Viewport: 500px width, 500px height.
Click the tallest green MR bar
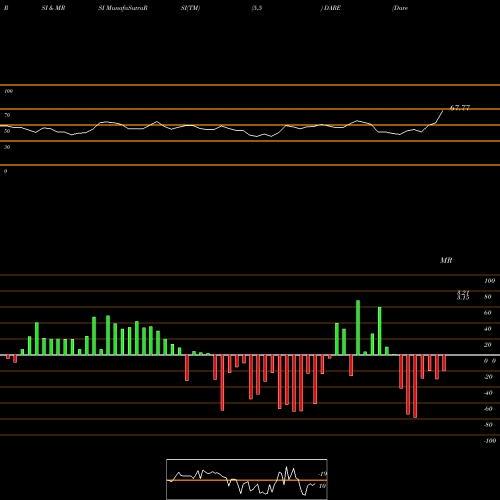click(358, 328)
